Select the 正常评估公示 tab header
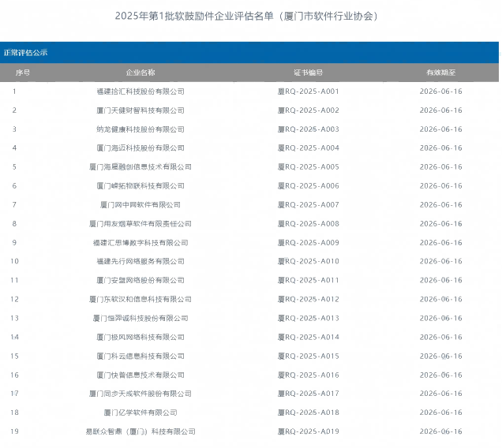 coord(25,53)
